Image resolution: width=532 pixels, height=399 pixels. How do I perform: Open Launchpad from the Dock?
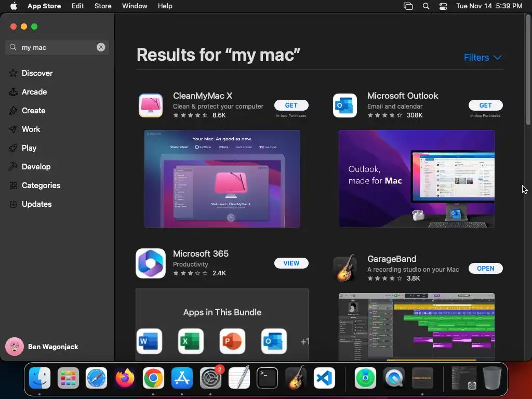pyautogui.click(x=68, y=378)
